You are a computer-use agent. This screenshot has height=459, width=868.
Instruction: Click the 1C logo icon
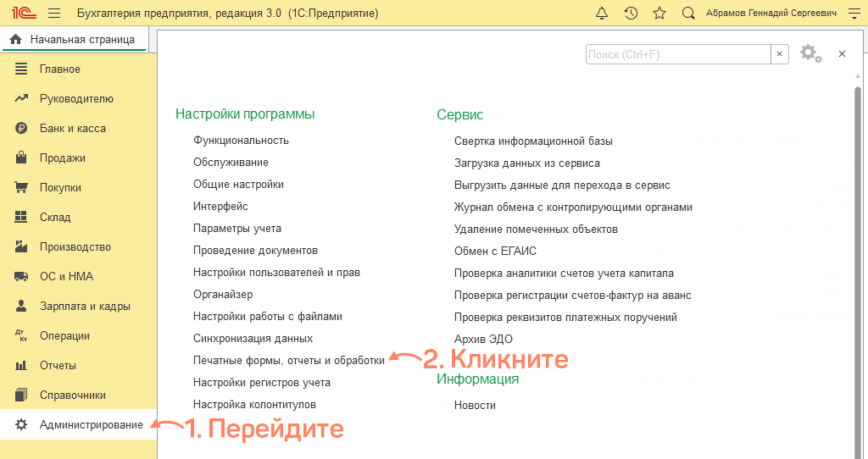[24, 13]
